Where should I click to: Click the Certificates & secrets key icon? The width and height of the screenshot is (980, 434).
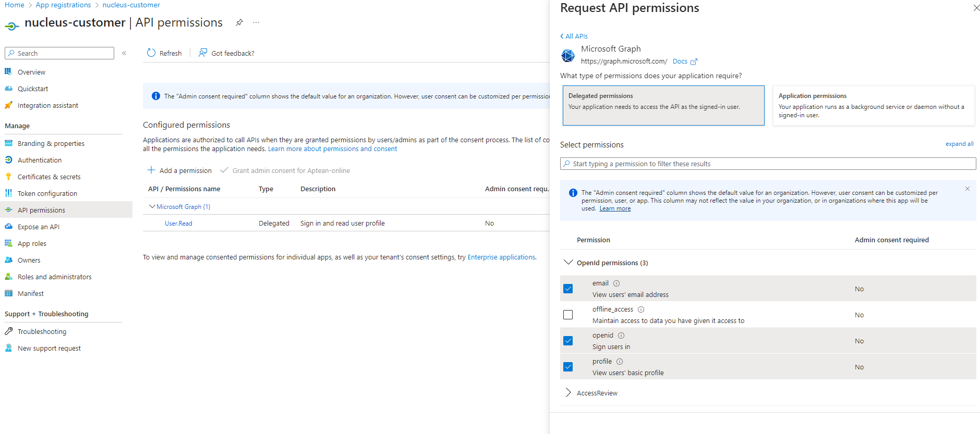(8, 177)
